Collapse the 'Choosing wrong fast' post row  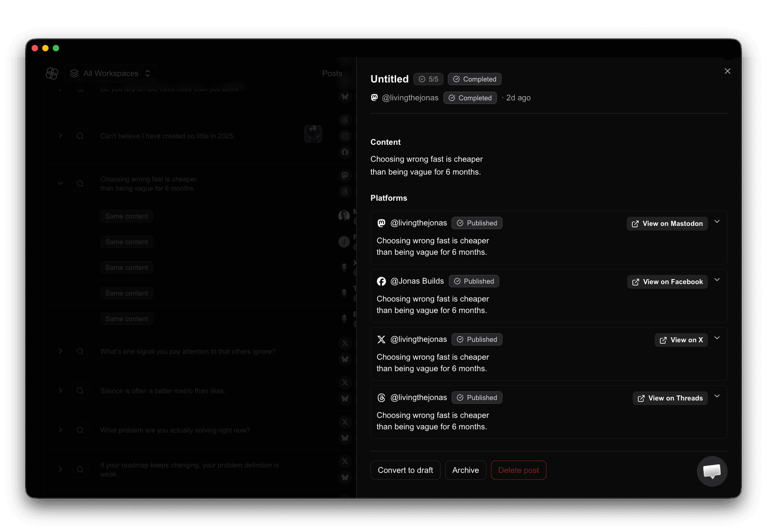pos(61,183)
